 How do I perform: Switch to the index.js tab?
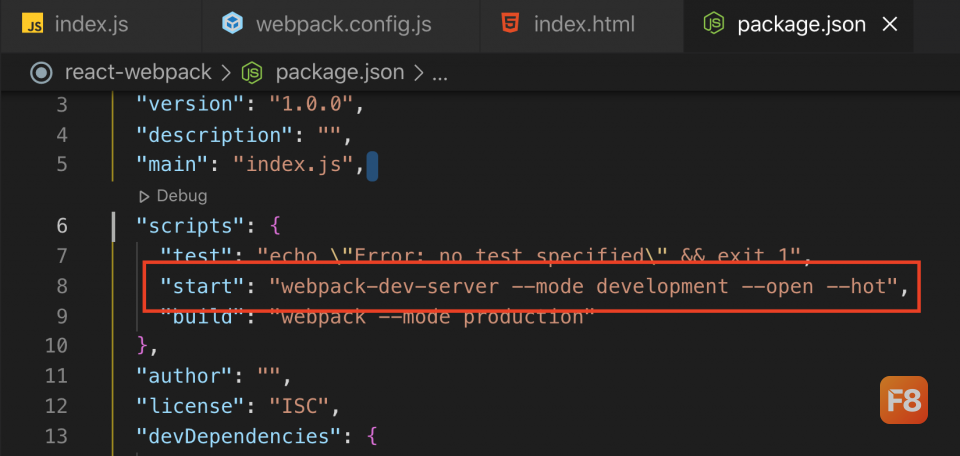101,24
